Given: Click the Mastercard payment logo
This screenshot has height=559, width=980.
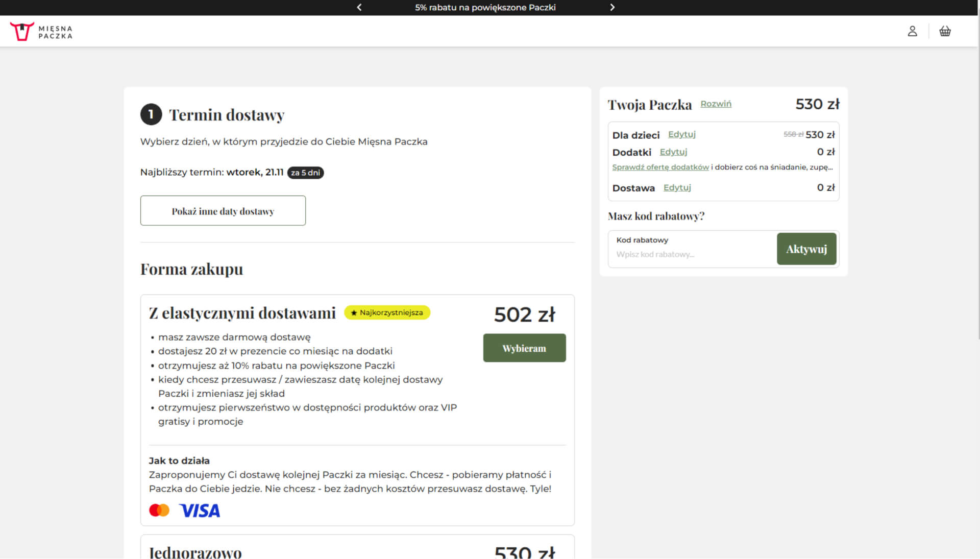Looking at the screenshot, I should coord(159,510).
